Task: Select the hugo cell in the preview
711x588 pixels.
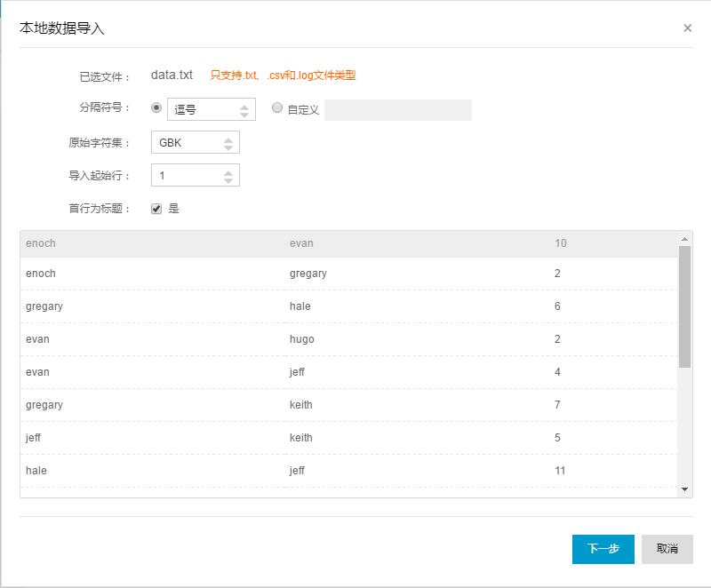Action: point(302,339)
